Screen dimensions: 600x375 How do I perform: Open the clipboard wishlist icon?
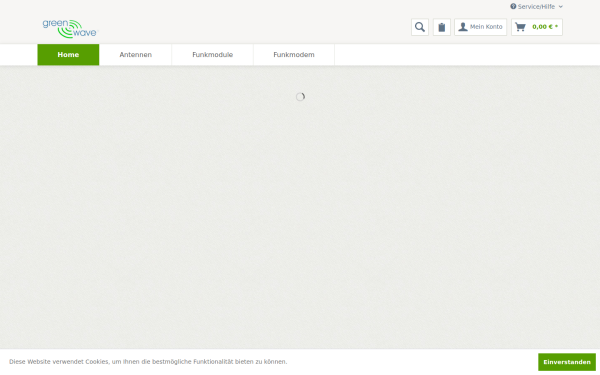coord(442,27)
